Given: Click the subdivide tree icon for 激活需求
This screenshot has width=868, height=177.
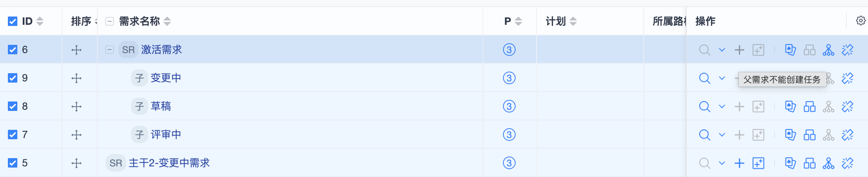Looking at the screenshot, I should pyautogui.click(x=829, y=50).
